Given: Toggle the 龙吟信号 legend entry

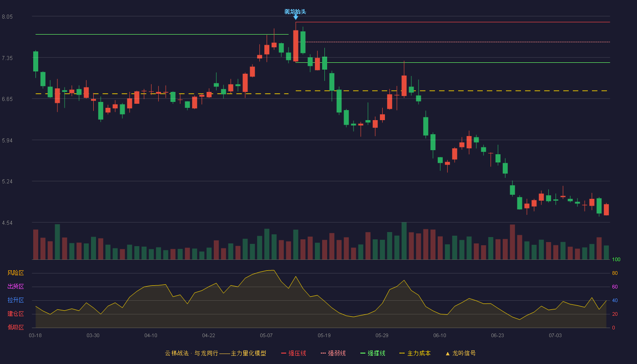Looking at the screenshot, I should [x=460, y=353].
